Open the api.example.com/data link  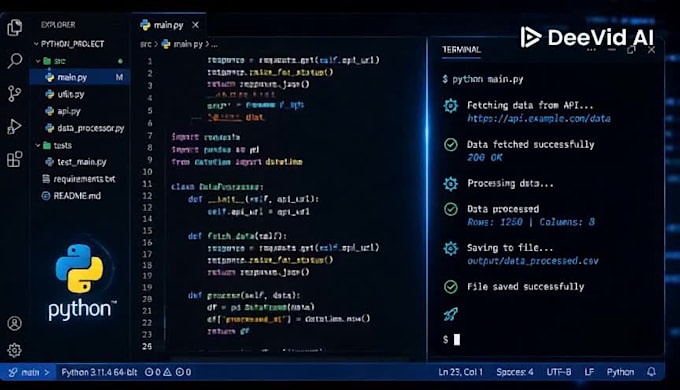539,118
